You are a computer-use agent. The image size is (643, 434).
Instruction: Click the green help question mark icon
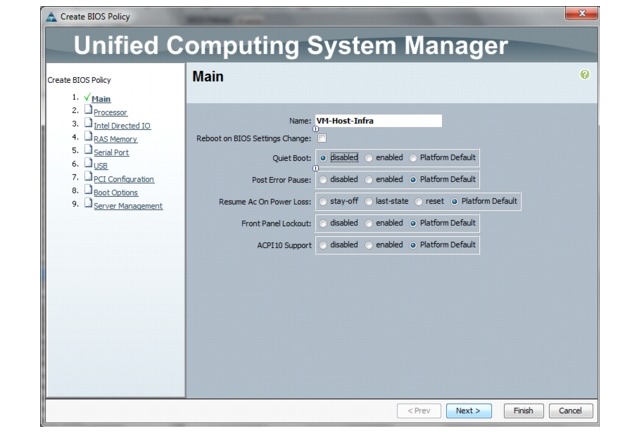[584, 74]
